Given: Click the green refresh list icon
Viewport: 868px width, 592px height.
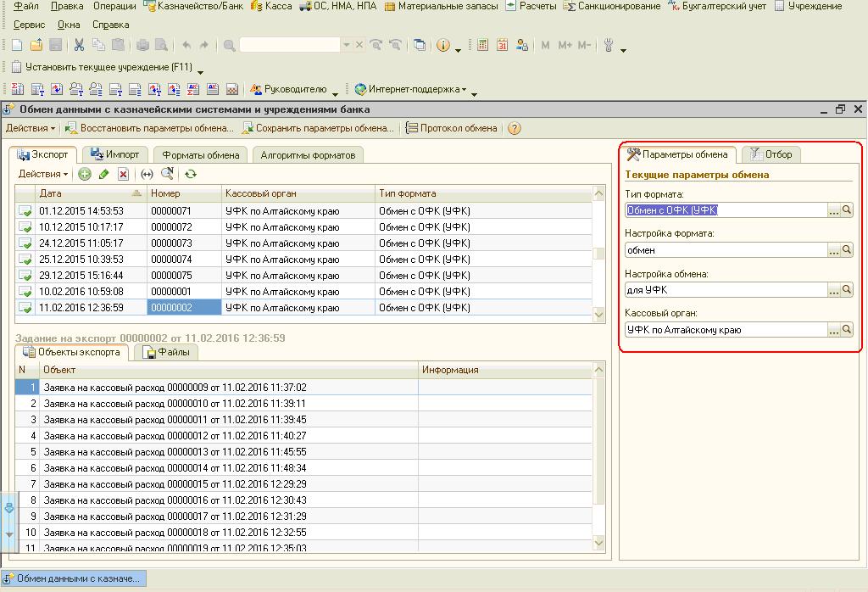Looking at the screenshot, I should coord(191,174).
